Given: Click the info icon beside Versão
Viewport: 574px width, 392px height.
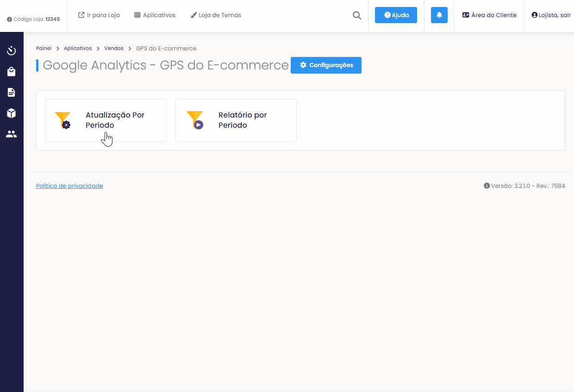Looking at the screenshot, I should point(487,186).
